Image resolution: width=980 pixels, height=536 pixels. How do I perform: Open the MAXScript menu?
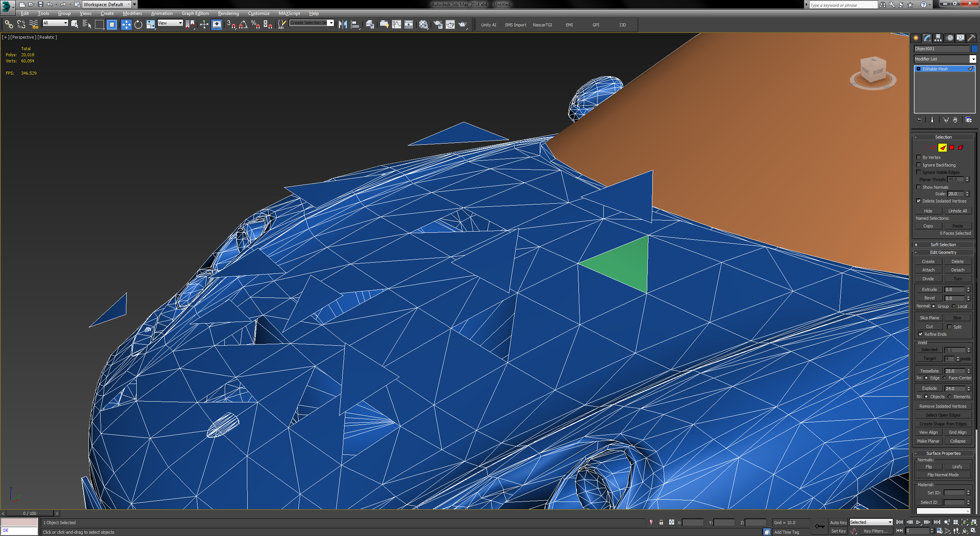pyautogui.click(x=289, y=13)
